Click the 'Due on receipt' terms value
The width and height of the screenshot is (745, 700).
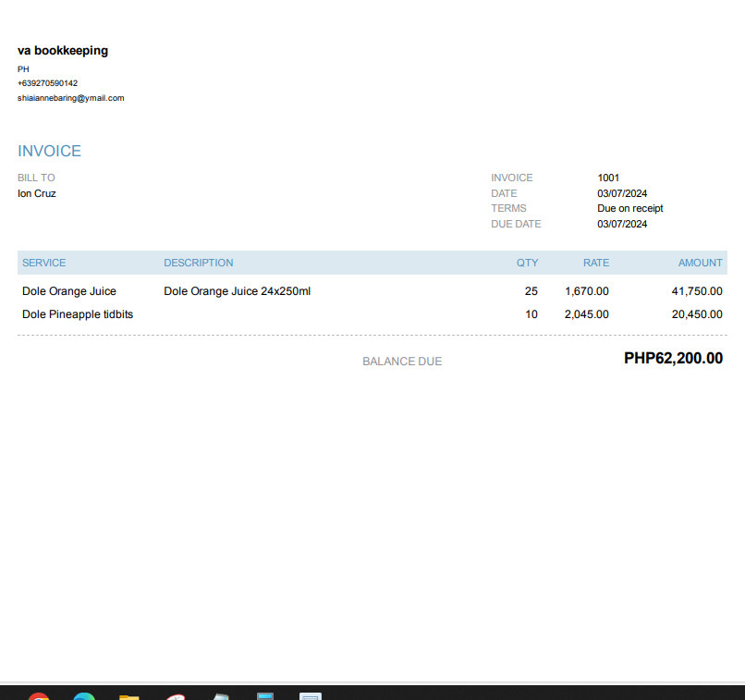coord(630,208)
